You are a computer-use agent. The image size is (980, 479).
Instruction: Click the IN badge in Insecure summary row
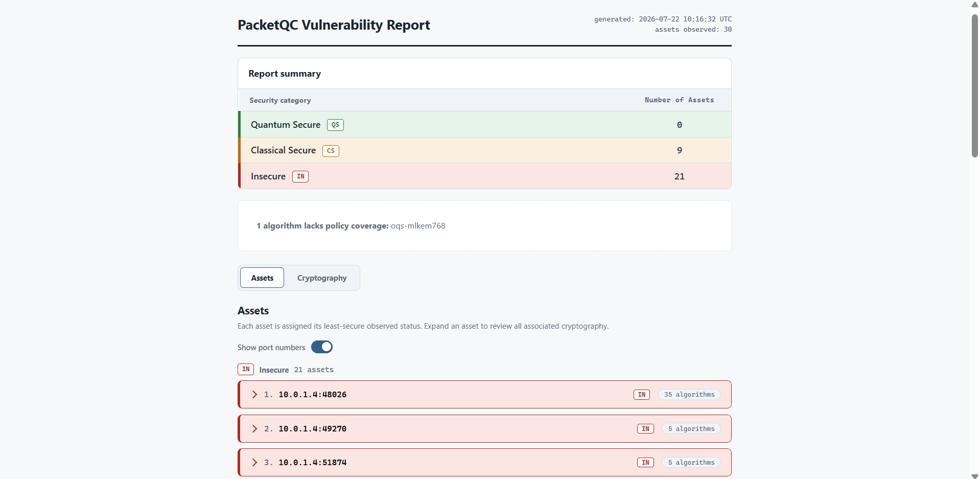pos(300,176)
